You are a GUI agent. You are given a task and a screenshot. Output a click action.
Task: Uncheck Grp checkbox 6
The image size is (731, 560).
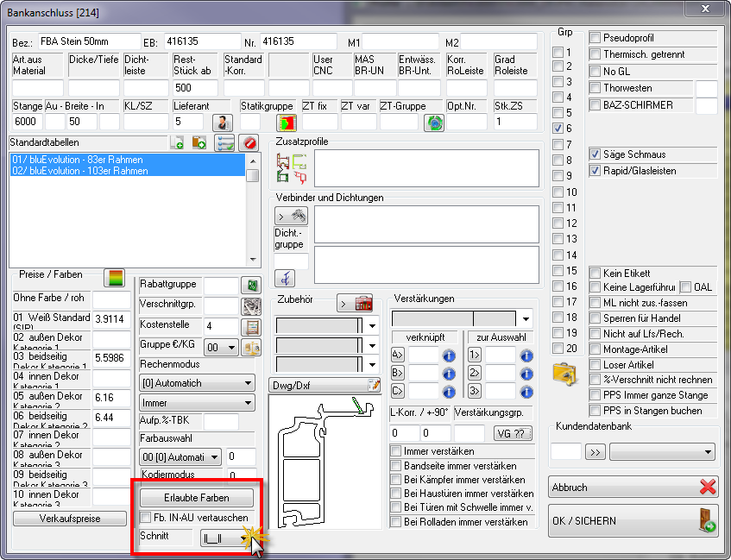[x=558, y=129]
